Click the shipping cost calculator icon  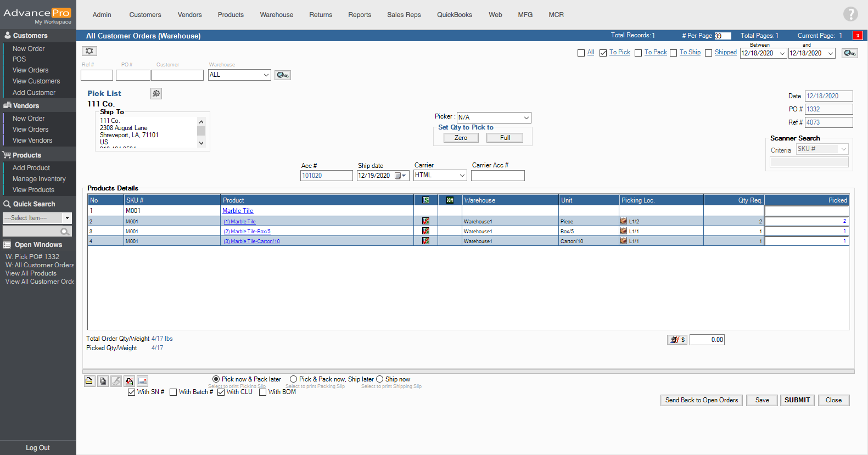point(677,340)
